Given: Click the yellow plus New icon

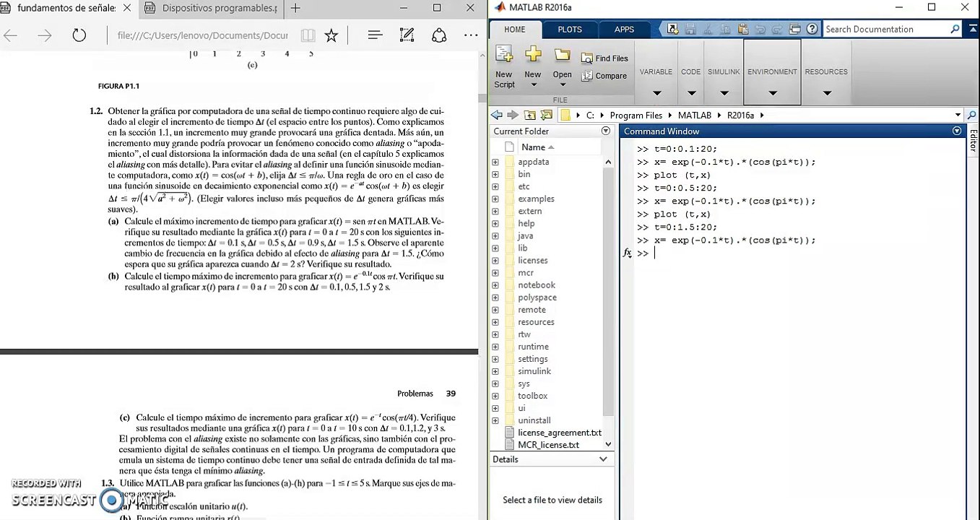Looking at the screenshot, I should [533, 55].
